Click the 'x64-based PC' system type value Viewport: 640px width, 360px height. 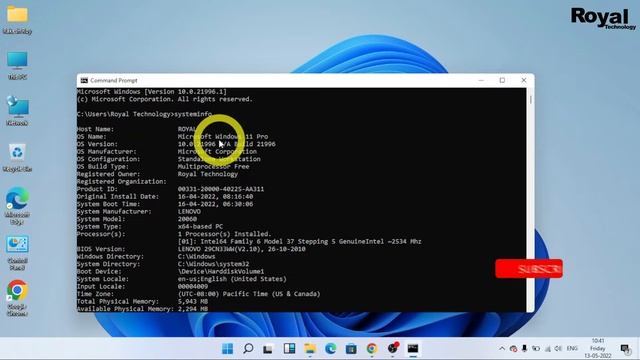pos(200,227)
